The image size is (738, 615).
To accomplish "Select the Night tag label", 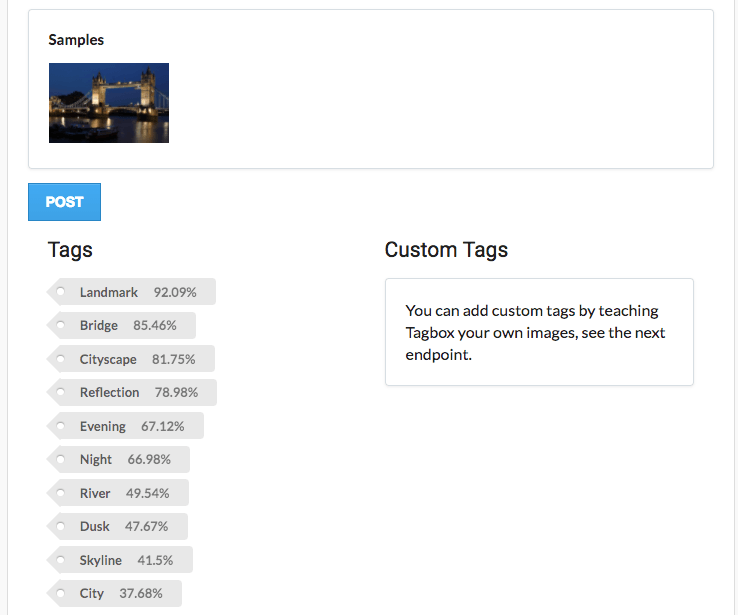I will tap(96, 459).
